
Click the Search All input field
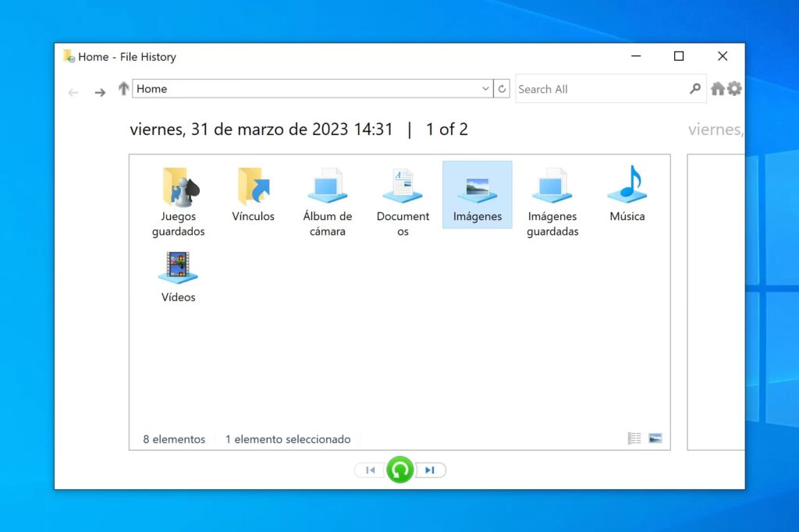[597, 89]
